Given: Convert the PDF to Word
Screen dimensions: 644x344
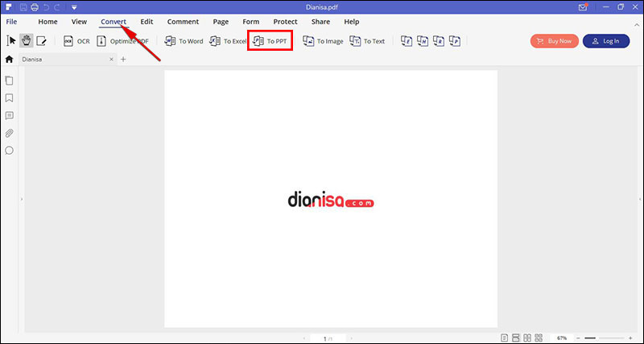Looking at the screenshot, I should [184, 41].
